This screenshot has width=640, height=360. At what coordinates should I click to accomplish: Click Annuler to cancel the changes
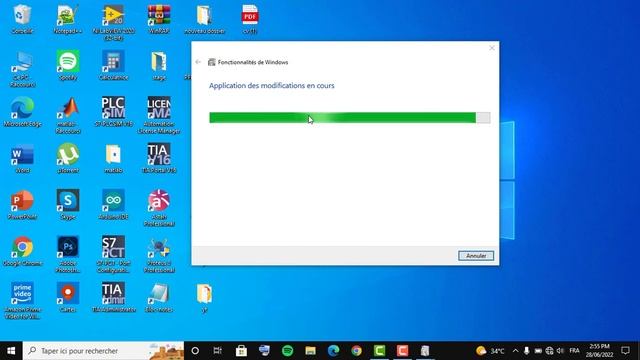click(x=476, y=256)
